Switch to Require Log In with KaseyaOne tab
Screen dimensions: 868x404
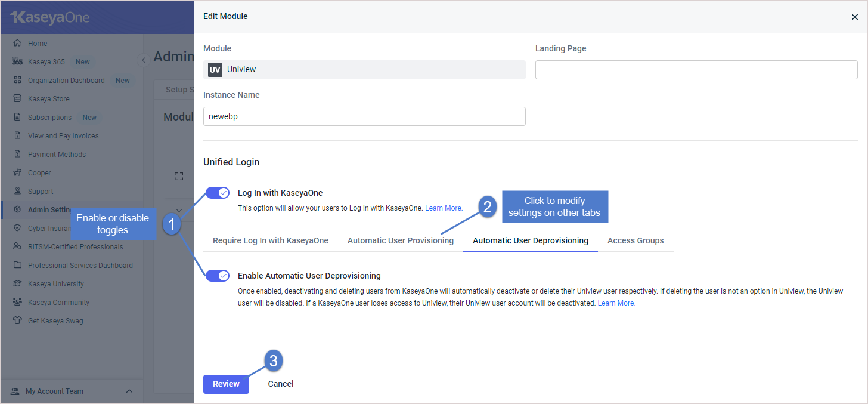coord(271,240)
